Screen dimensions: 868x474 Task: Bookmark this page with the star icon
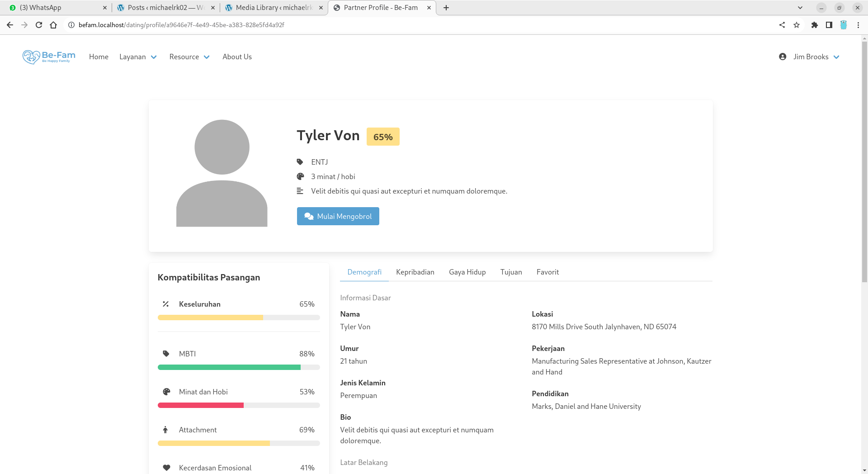pyautogui.click(x=797, y=25)
